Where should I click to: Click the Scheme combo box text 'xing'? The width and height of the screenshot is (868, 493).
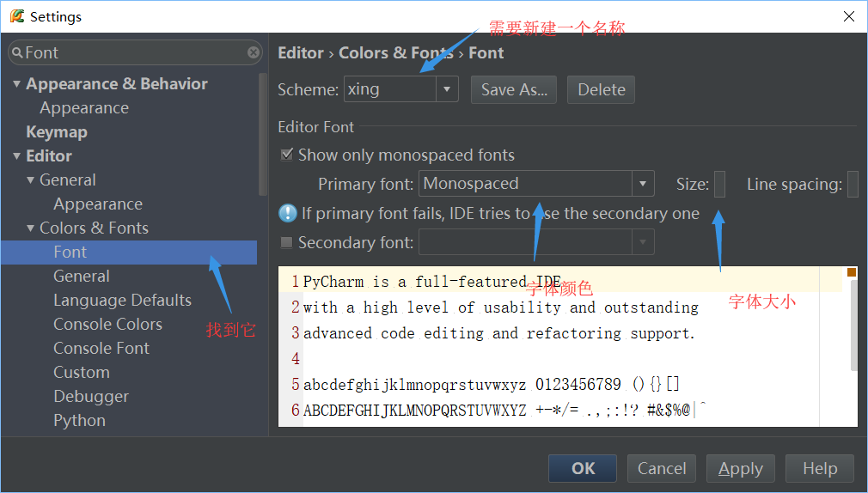[x=364, y=89]
